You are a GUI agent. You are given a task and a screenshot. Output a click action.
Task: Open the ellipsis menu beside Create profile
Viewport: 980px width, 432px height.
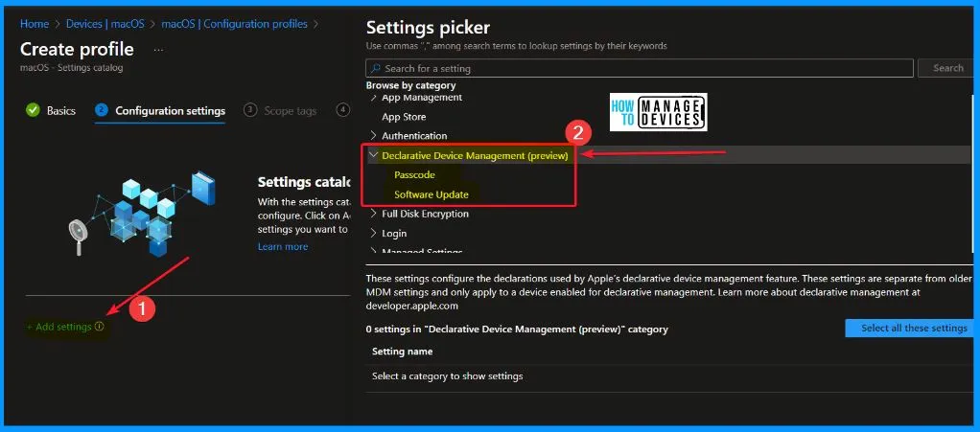pyautogui.click(x=158, y=49)
